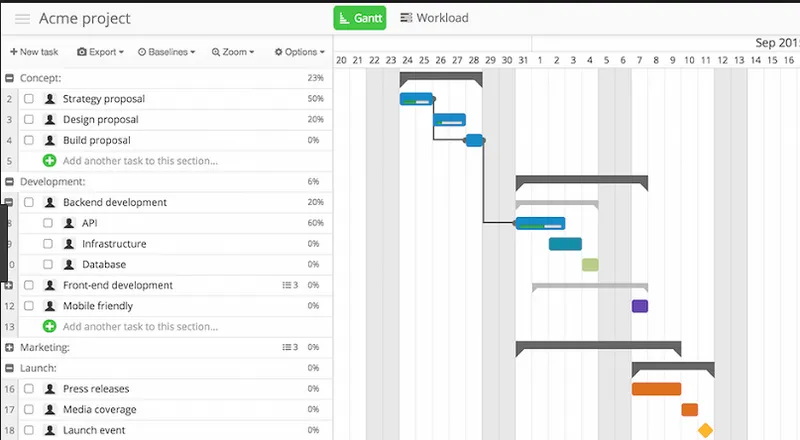Select the green Gantt tab

360,18
